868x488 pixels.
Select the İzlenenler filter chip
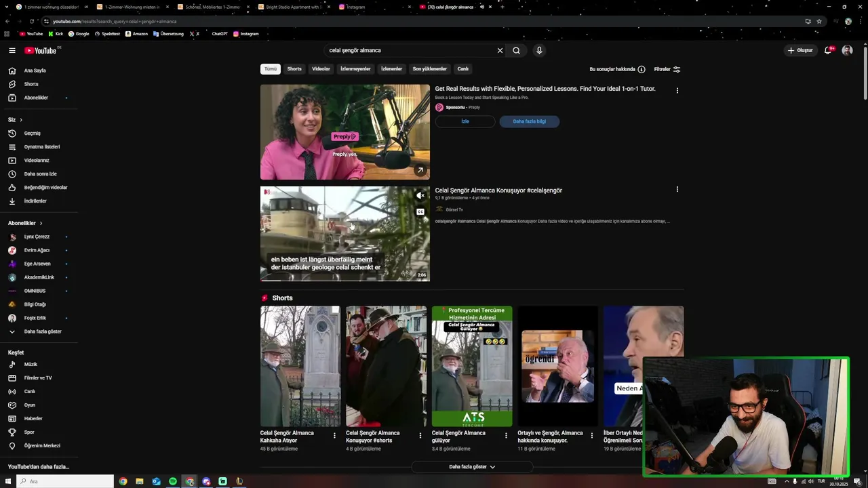391,68
